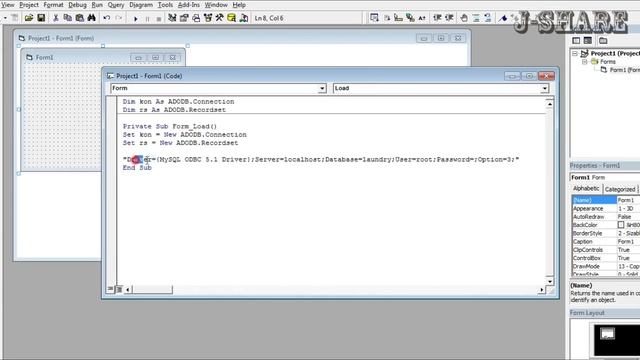View Code icon in Project Explorer

tap(576, 40)
